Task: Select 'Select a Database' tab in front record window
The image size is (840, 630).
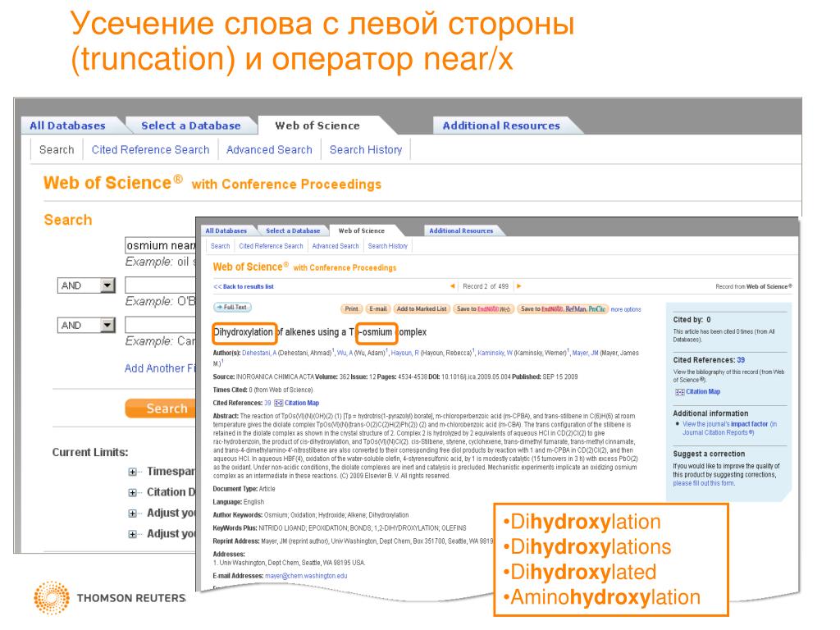Action: (x=293, y=231)
